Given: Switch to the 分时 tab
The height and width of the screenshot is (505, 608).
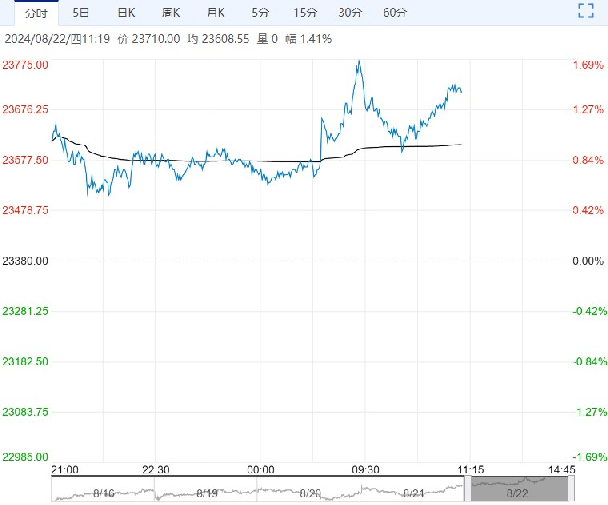Looking at the screenshot, I should (36, 13).
